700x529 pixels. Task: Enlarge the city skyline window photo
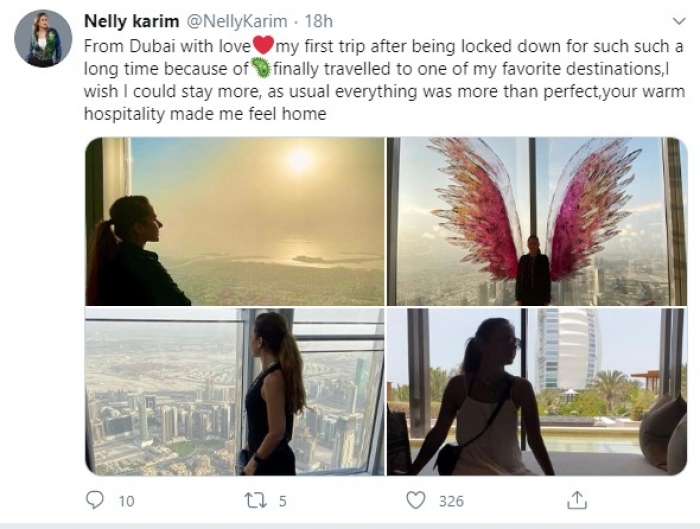tap(234, 391)
